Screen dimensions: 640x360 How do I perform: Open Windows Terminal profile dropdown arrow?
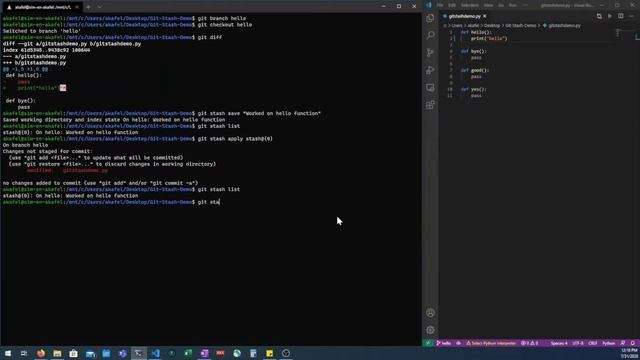point(100,7)
